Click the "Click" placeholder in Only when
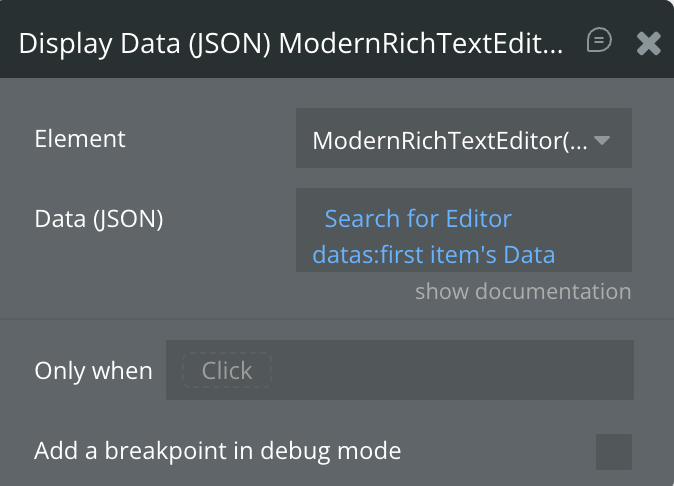 (x=227, y=371)
